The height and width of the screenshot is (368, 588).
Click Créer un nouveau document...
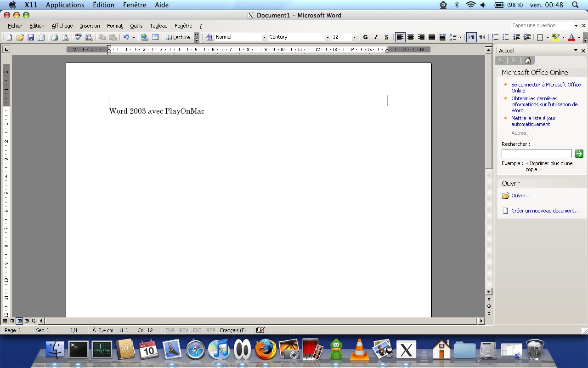pyautogui.click(x=545, y=211)
